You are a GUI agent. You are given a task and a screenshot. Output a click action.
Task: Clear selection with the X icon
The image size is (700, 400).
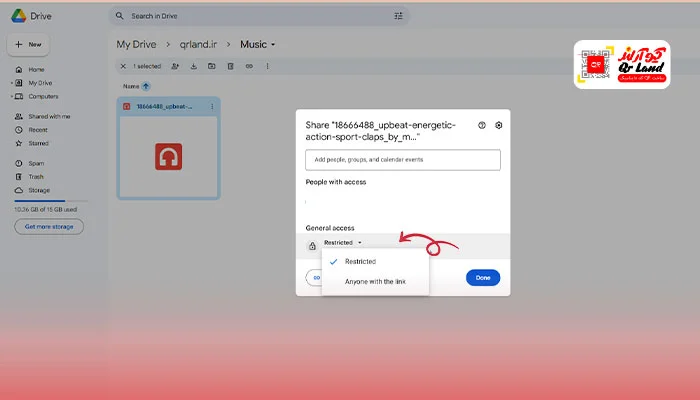123,66
